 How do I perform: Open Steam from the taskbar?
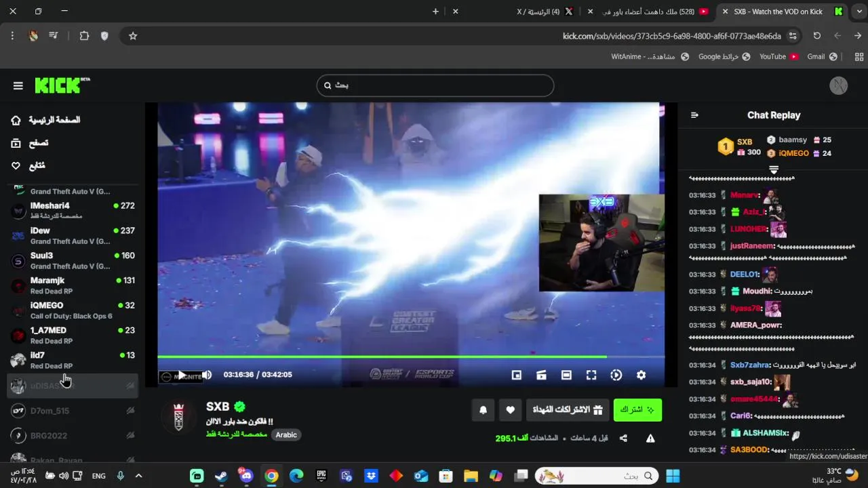(221, 476)
